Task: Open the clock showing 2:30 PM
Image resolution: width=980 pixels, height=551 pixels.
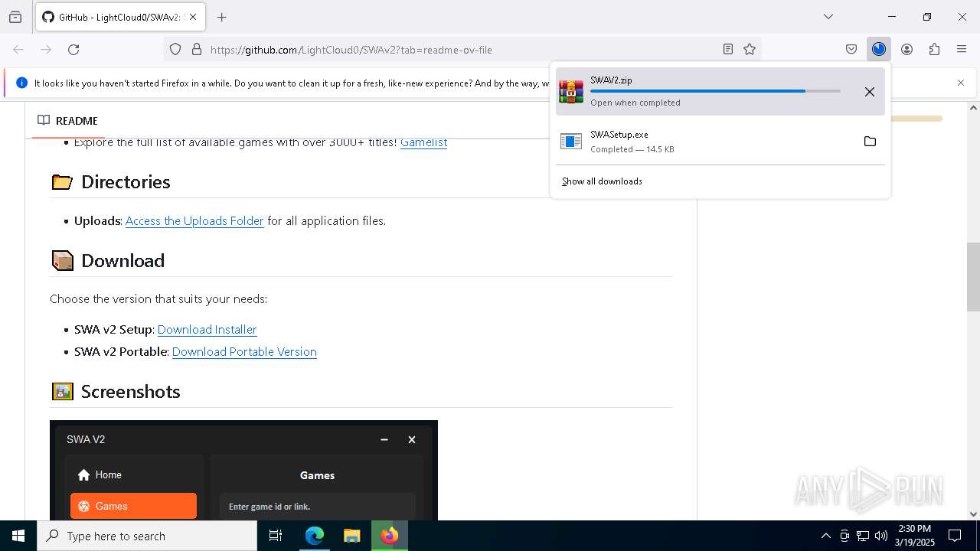Action: [x=914, y=536]
